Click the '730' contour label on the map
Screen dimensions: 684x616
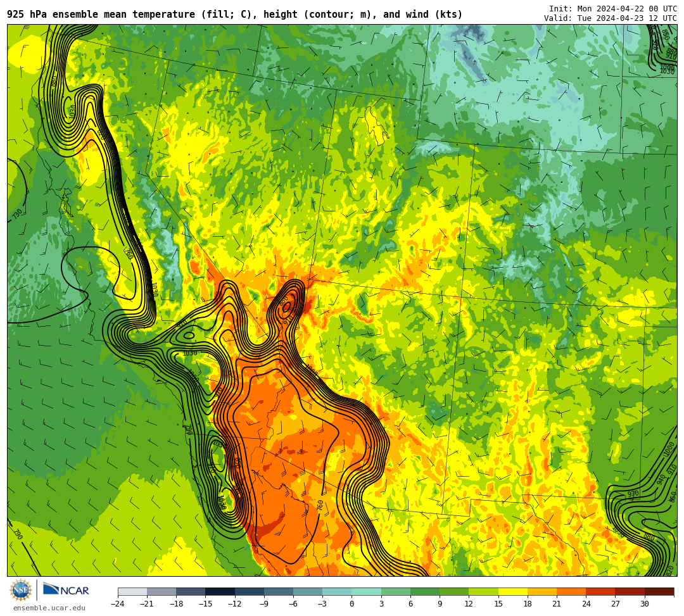18,214
